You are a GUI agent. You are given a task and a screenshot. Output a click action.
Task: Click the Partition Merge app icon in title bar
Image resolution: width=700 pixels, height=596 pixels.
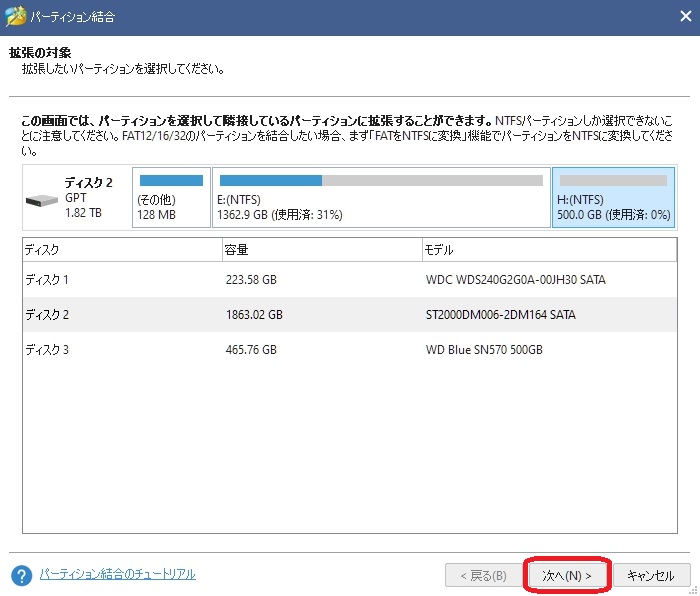click(x=16, y=17)
